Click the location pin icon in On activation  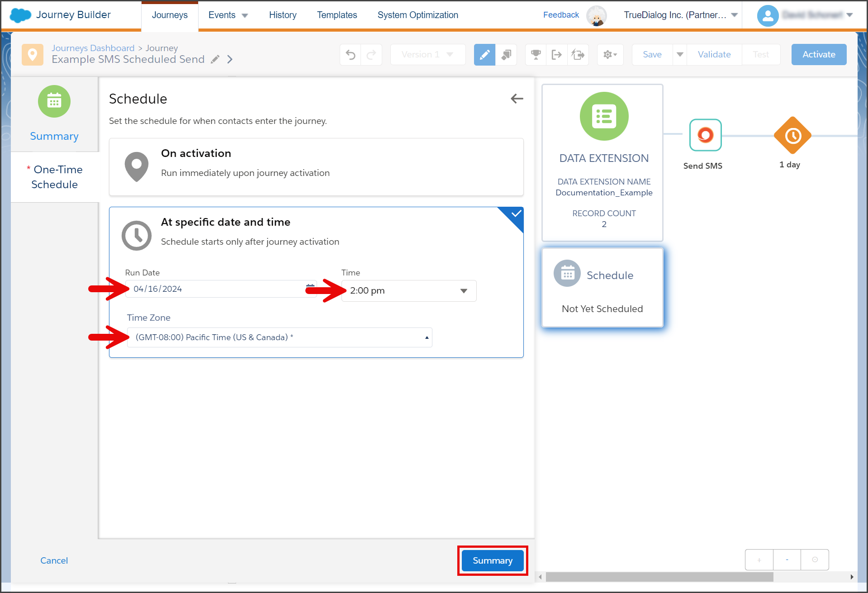(x=137, y=167)
